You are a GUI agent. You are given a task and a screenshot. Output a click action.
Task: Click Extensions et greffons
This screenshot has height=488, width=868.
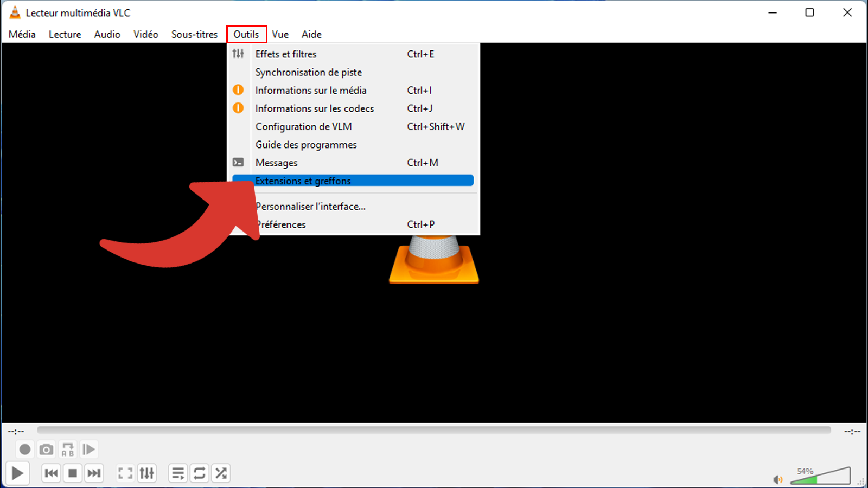(353, 181)
